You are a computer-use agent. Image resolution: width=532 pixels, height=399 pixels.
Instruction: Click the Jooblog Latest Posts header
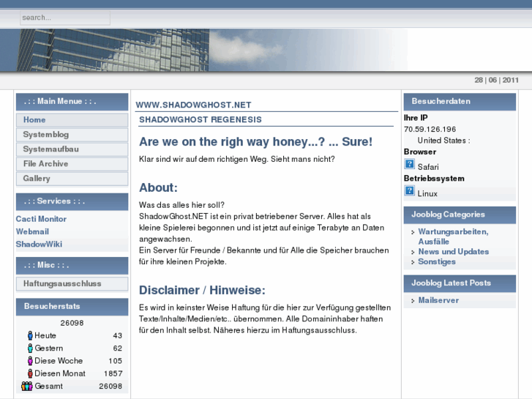coord(460,283)
